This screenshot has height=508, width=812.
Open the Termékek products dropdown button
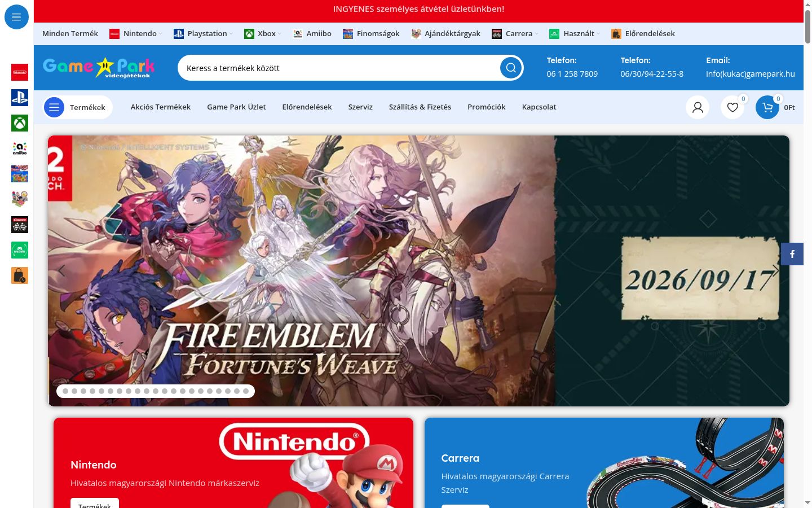click(78, 107)
